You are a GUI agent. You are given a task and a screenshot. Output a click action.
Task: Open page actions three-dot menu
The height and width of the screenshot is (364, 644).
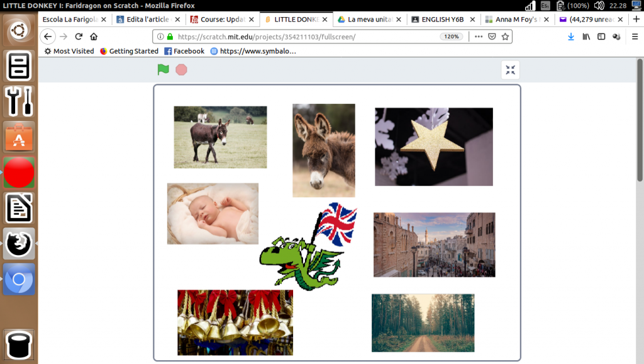(x=479, y=37)
